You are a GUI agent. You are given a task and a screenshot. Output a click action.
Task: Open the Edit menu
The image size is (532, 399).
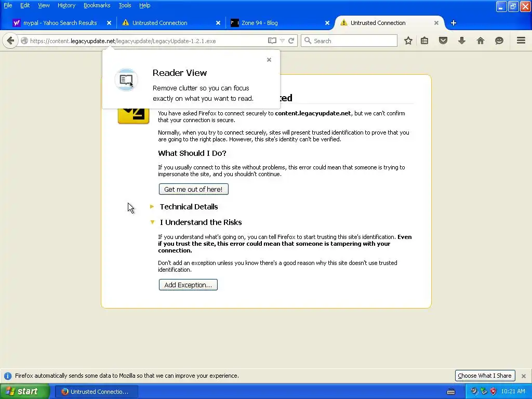pyautogui.click(x=25, y=5)
